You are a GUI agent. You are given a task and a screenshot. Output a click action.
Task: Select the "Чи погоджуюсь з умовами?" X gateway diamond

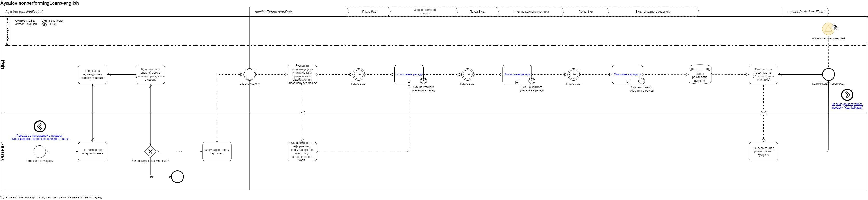(150, 152)
